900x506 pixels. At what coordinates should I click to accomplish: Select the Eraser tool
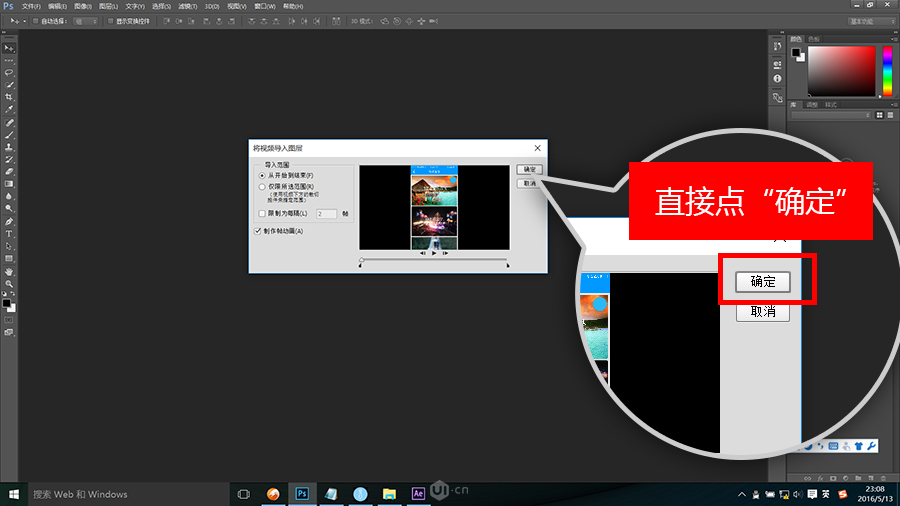tap(9, 172)
